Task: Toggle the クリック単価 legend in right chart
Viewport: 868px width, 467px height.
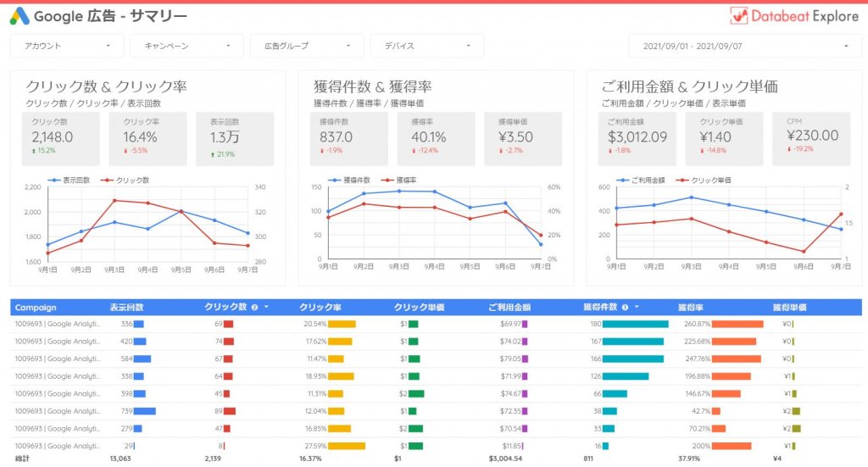Action: (x=704, y=181)
